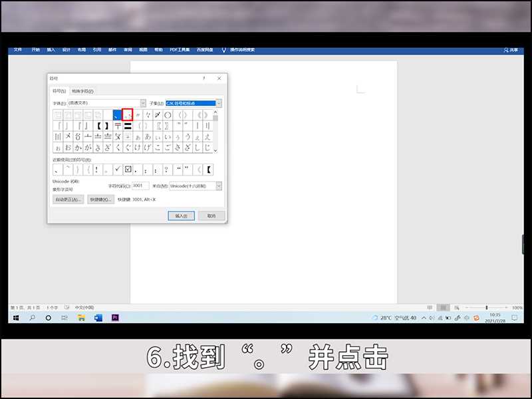532x399 pixels.
Task: Open the 字体 (font) dropdown in Symbol dialog
Action: point(142,103)
